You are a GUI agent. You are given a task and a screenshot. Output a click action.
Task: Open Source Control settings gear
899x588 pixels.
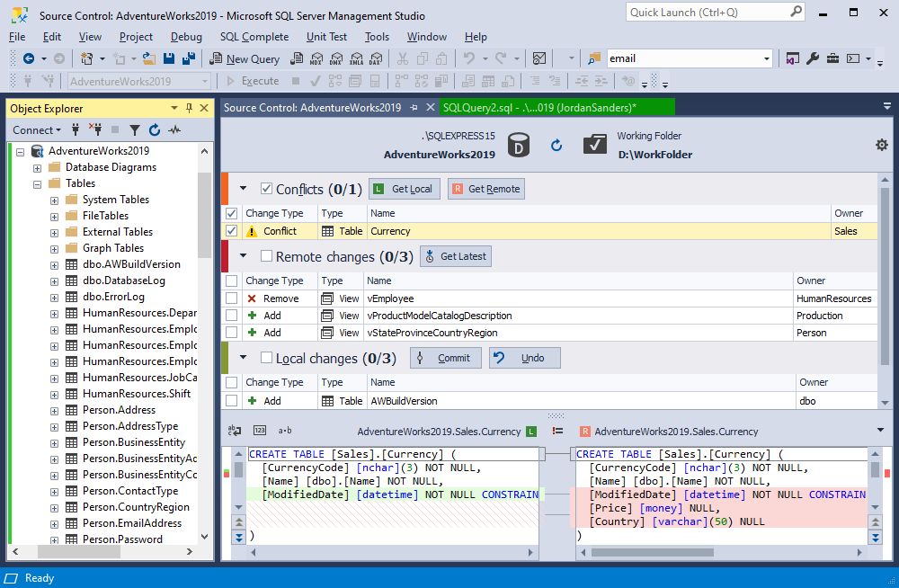[882, 145]
